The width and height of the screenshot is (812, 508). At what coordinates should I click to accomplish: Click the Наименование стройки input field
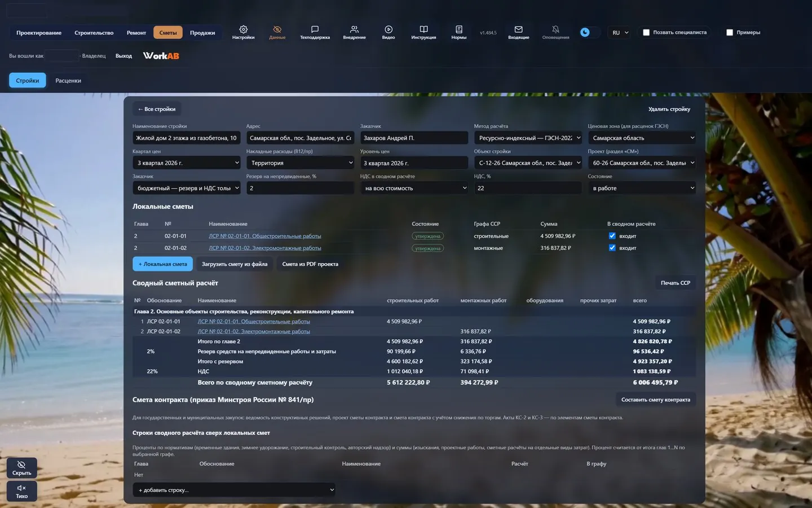point(187,138)
